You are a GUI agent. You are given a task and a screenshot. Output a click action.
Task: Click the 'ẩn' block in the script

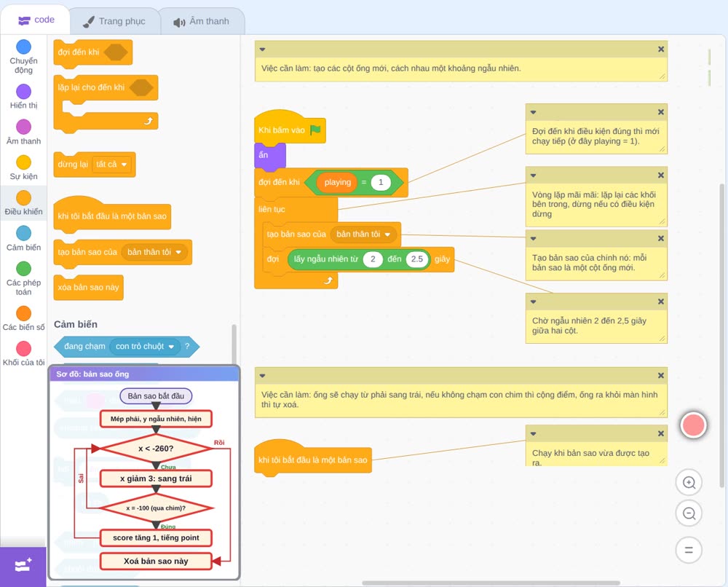pyautogui.click(x=270, y=155)
